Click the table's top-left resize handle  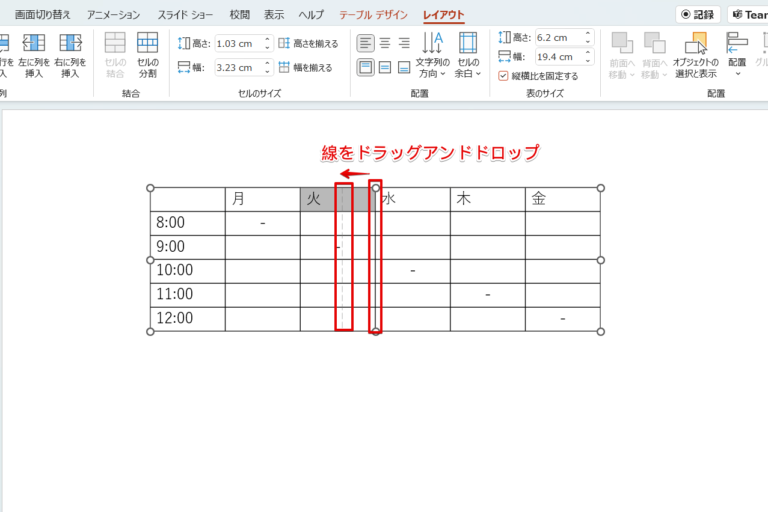tap(150, 188)
